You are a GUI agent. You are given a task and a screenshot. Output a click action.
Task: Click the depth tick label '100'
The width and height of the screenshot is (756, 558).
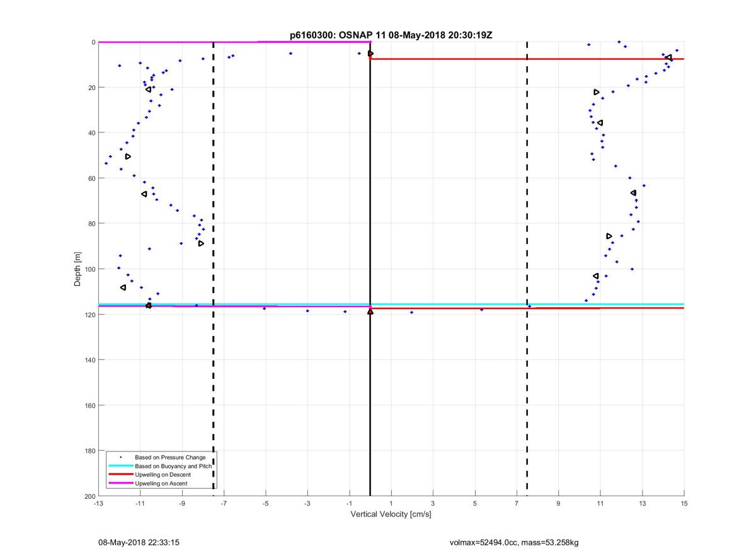pyautogui.click(x=89, y=269)
